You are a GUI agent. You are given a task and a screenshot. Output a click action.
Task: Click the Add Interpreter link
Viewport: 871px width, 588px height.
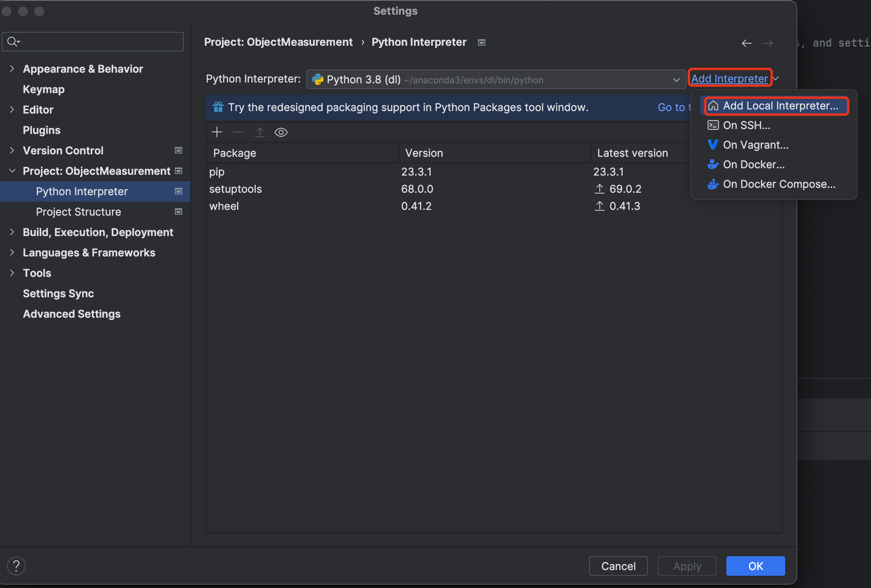(x=729, y=78)
